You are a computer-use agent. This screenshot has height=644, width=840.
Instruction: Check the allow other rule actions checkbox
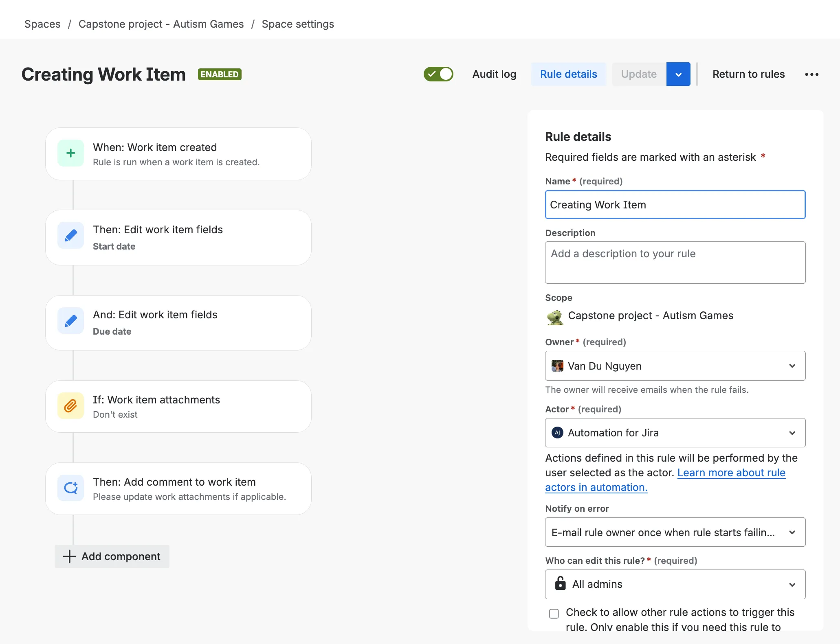point(554,613)
